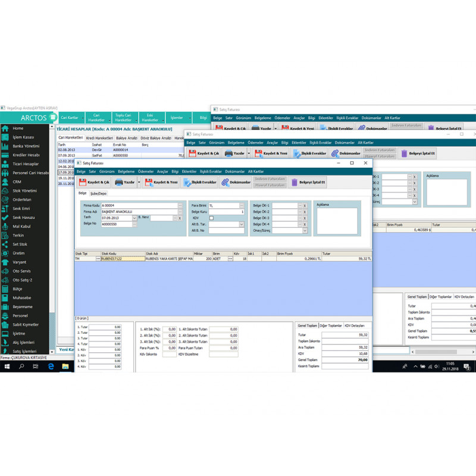This screenshot has height=476, width=476.
Task: Open Banka Yönetimi sidebar icon
Action: click(x=5, y=146)
